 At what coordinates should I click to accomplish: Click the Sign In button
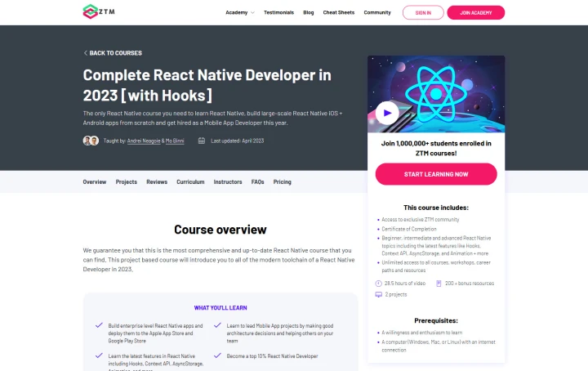click(x=423, y=13)
